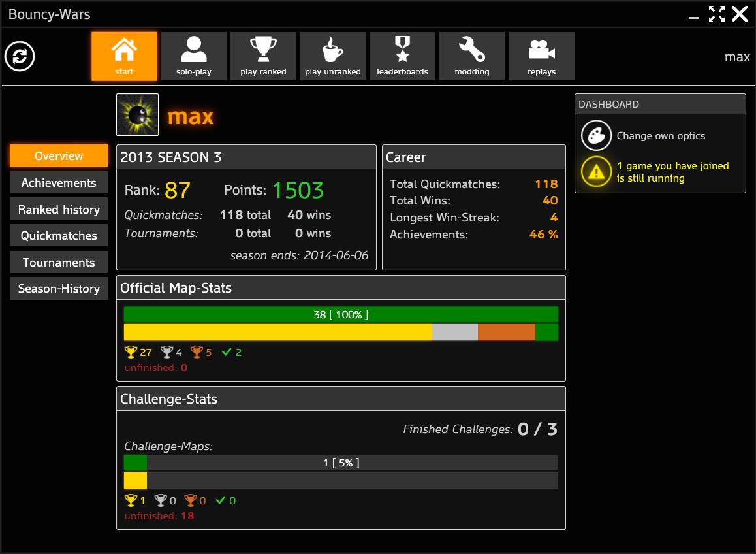
Task: Click the yellow warning triangle icon
Action: click(596, 172)
